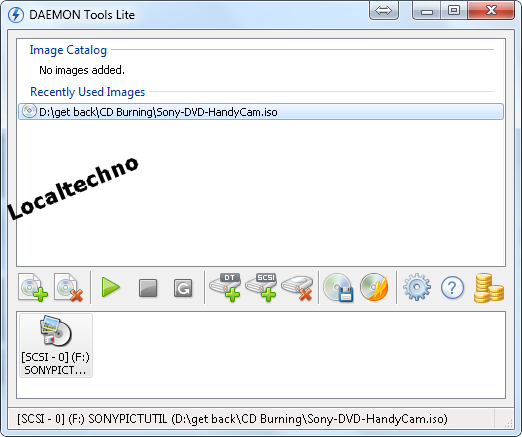Minimize the DAEMON Tools Lite window

[x=427, y=11]
